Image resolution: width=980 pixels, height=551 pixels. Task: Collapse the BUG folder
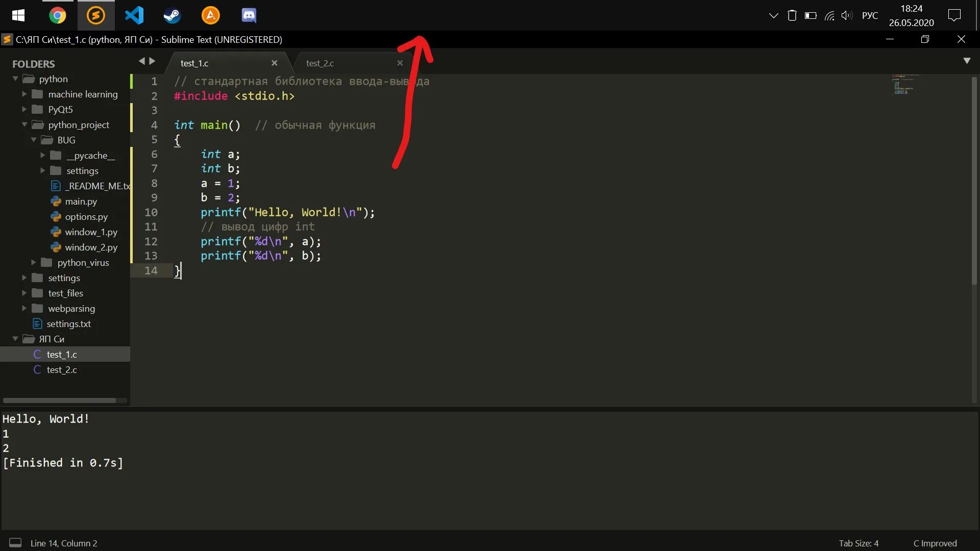tap(34, 140)
